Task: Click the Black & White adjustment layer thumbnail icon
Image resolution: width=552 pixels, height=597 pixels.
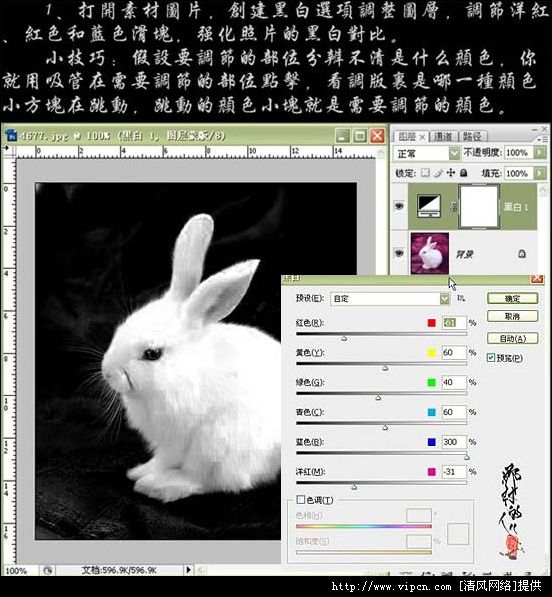Action: tap(429, 206)
